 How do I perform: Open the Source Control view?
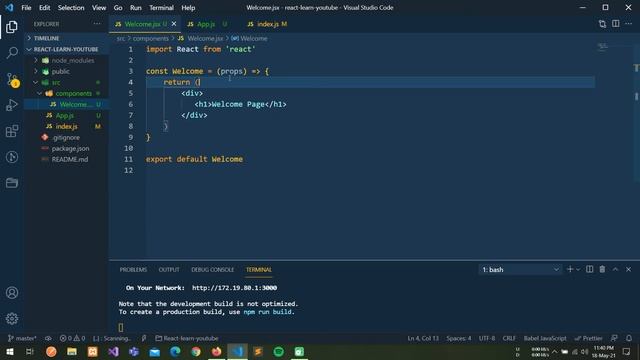tap(12, 80)
